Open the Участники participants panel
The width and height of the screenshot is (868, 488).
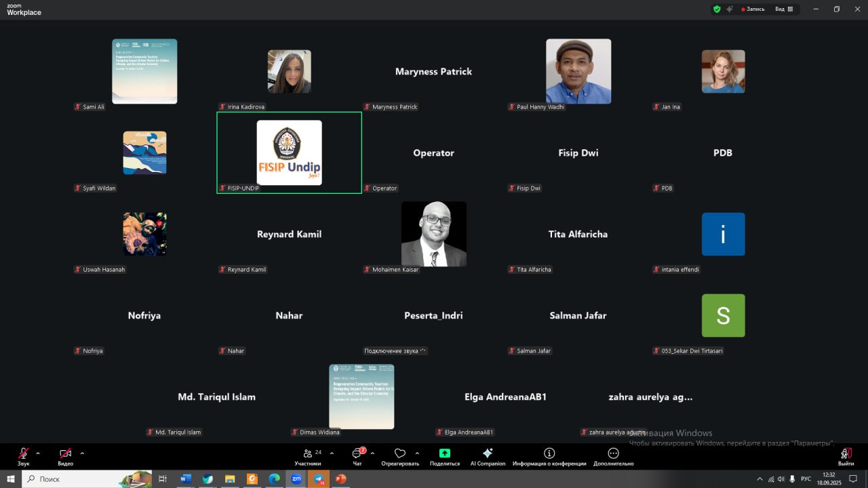(x=308, y=455)
